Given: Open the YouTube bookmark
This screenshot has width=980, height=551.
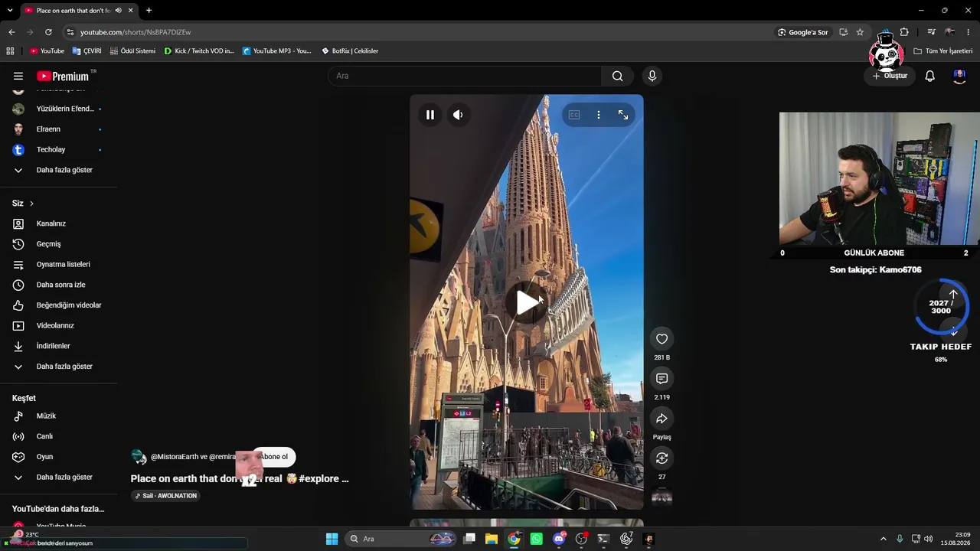Looking at the screenshot, I should (47, 51).
